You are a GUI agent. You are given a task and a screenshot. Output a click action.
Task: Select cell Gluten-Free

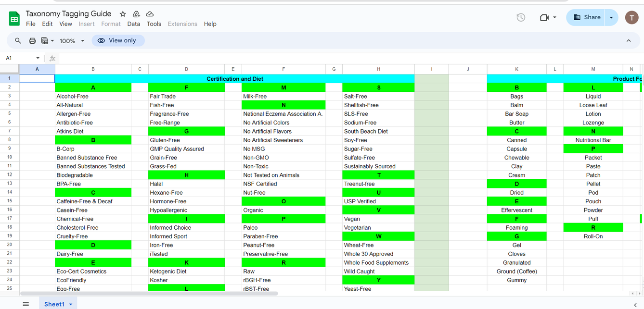pos(186,140)
